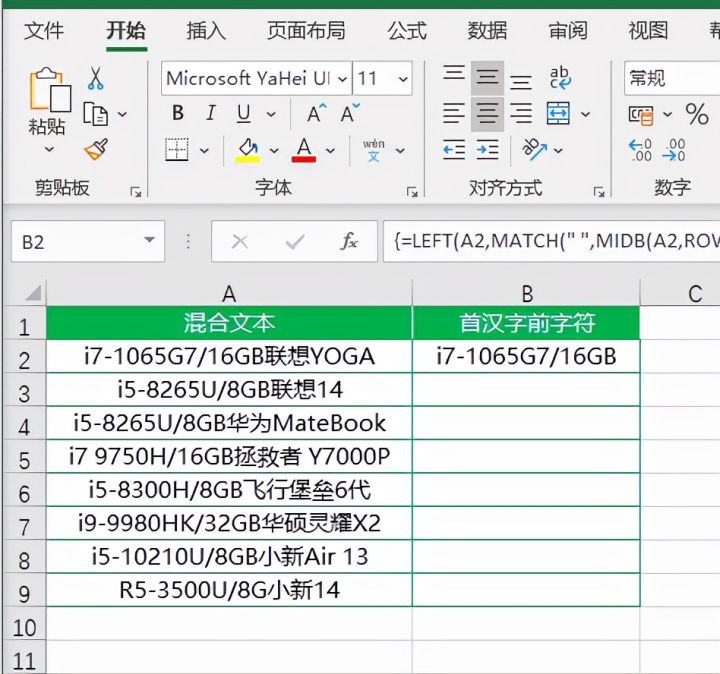Cancel formula entry with X icon
The width and height of the screenshot is (720, 674).
pos(240,241)
